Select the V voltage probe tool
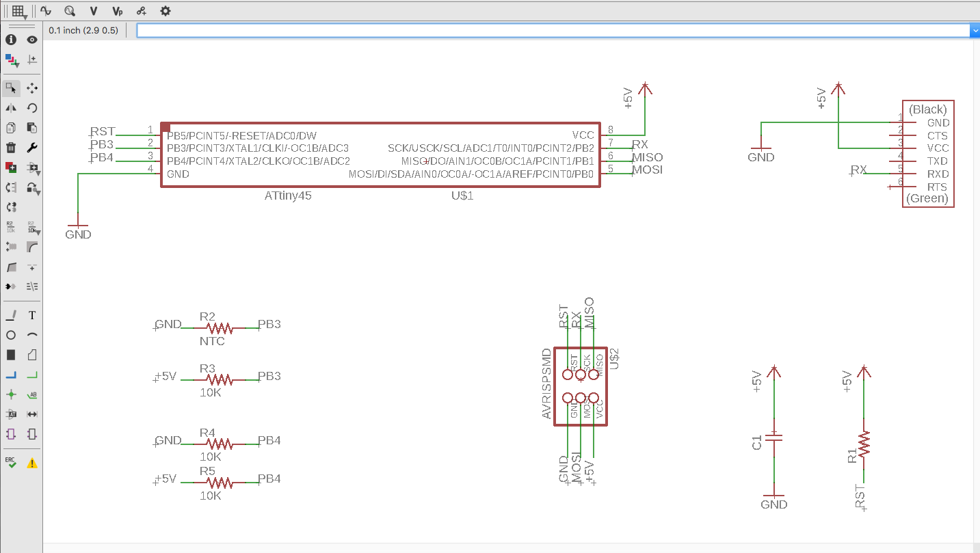Image resolution: width=980 pixels, height=553 pixels. coord(93,11)
